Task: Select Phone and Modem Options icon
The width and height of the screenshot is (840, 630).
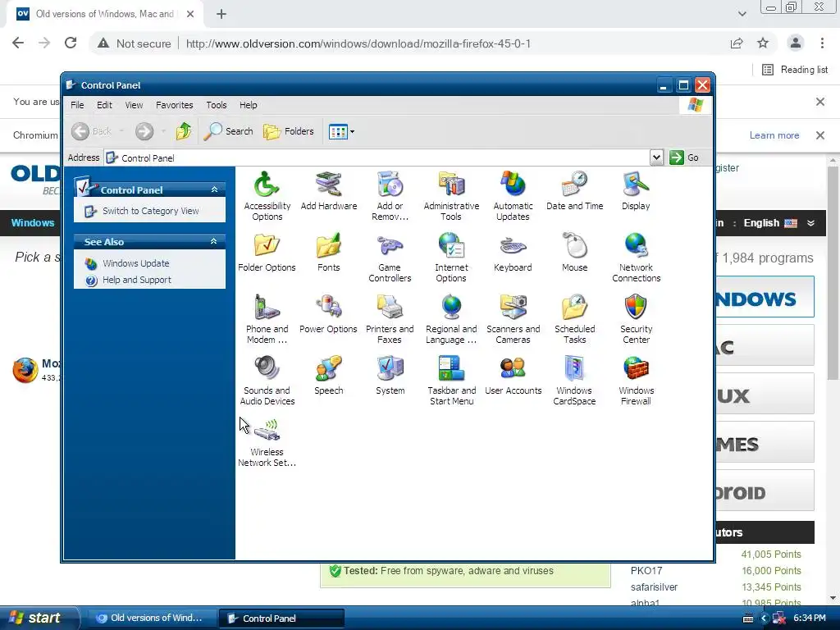Action: [x=267, y=319]
